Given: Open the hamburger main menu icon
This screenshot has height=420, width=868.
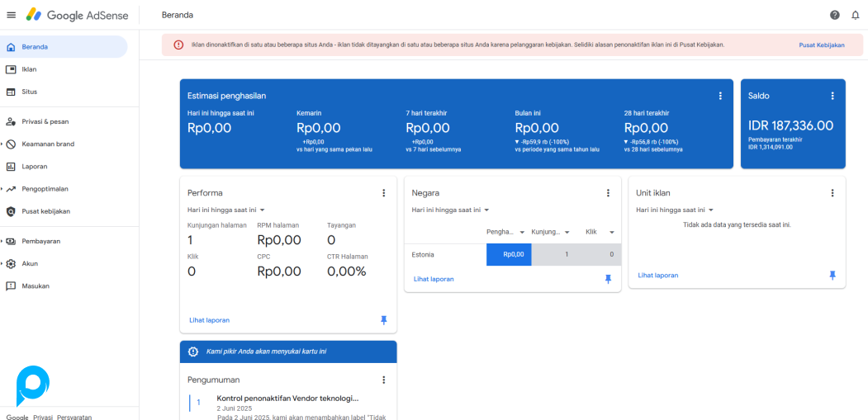Looking at the screenshot, I should click(x=11, y=15).
